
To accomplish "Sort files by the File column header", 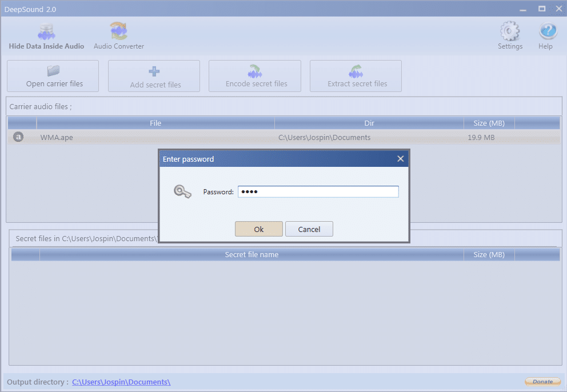I will (x=155, y=122).
